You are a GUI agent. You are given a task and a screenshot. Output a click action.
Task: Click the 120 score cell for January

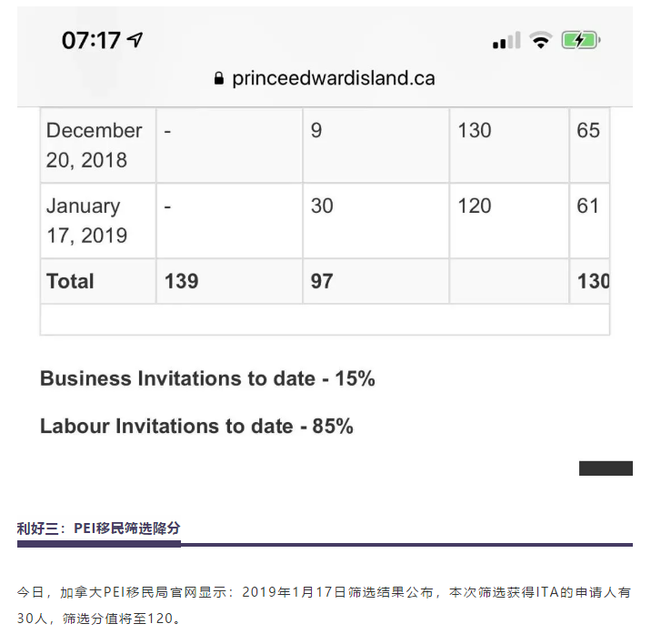[x=475, y=206]
